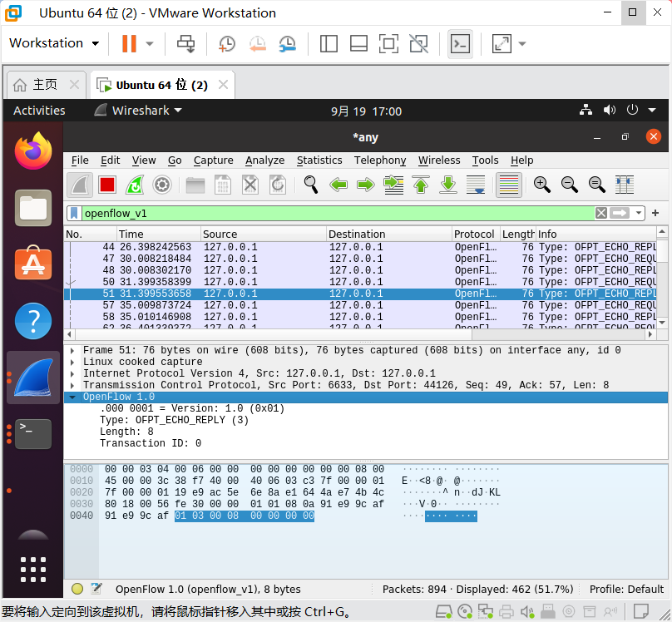Reload this capture file icon
Viewport: 672px width, 622px height.
278,185
